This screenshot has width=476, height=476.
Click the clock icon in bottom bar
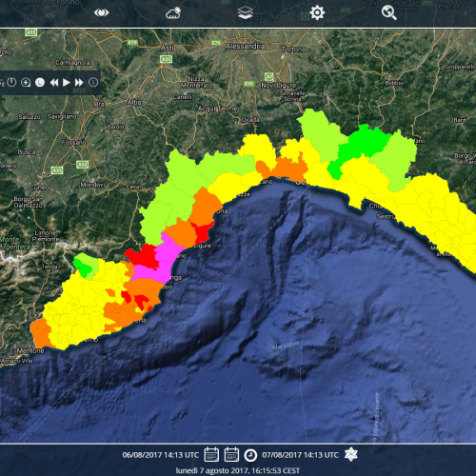click(250, 455)
